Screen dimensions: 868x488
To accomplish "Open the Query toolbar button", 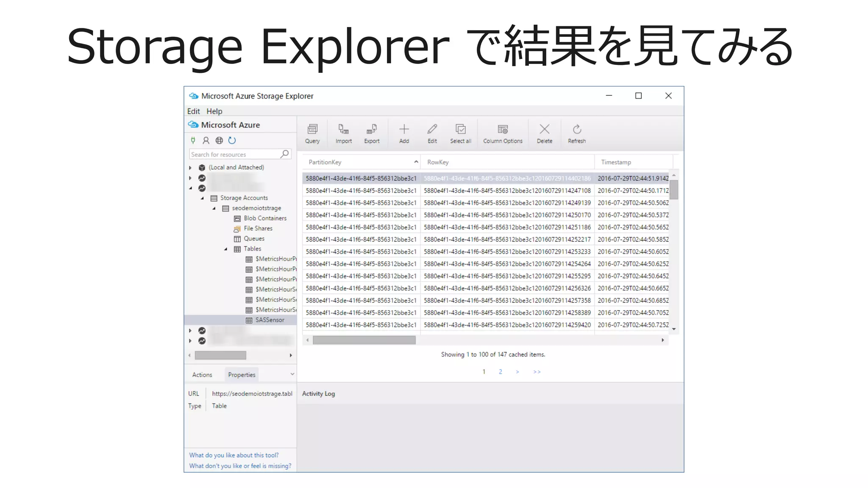I will 312,133.
